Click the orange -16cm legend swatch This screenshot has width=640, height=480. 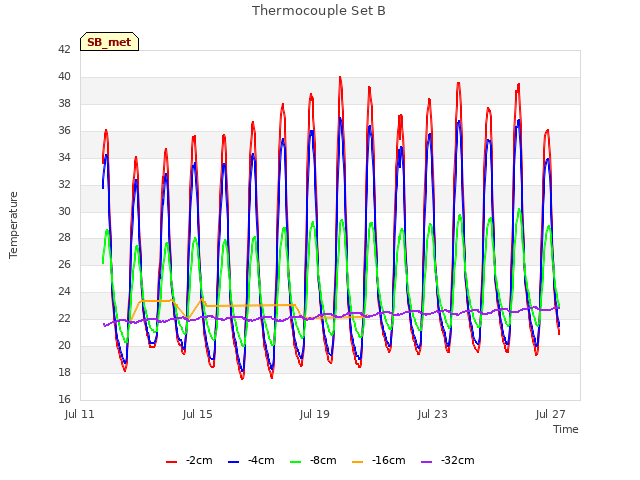pyautogui.click(x=358, y=462)
